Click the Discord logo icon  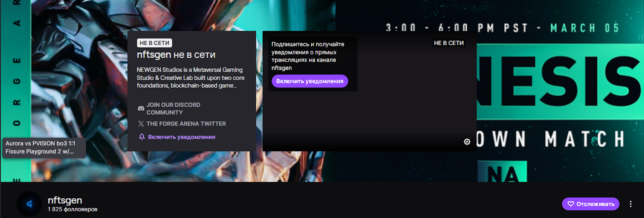click(141, 109)
